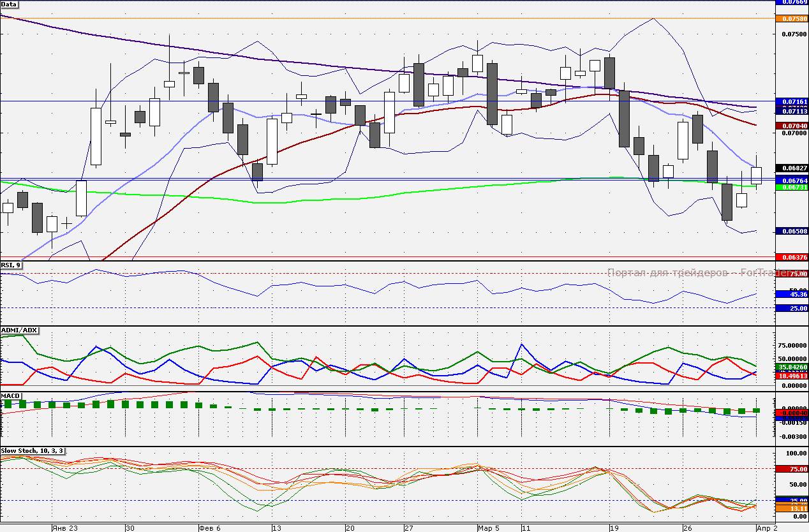Click the Апр 2 date marker

768,528
